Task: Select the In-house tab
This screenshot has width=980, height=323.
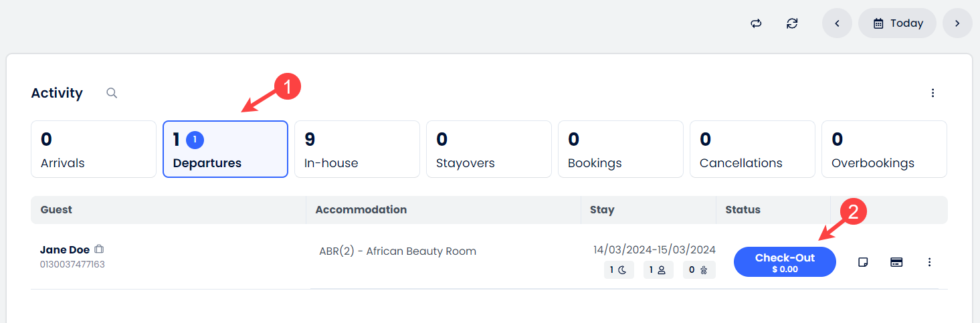Action: [357, 149]
